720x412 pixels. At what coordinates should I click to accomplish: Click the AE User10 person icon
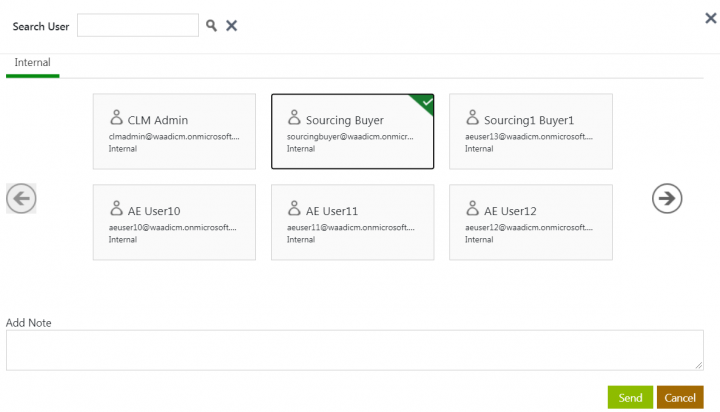(x=116, y=209)
